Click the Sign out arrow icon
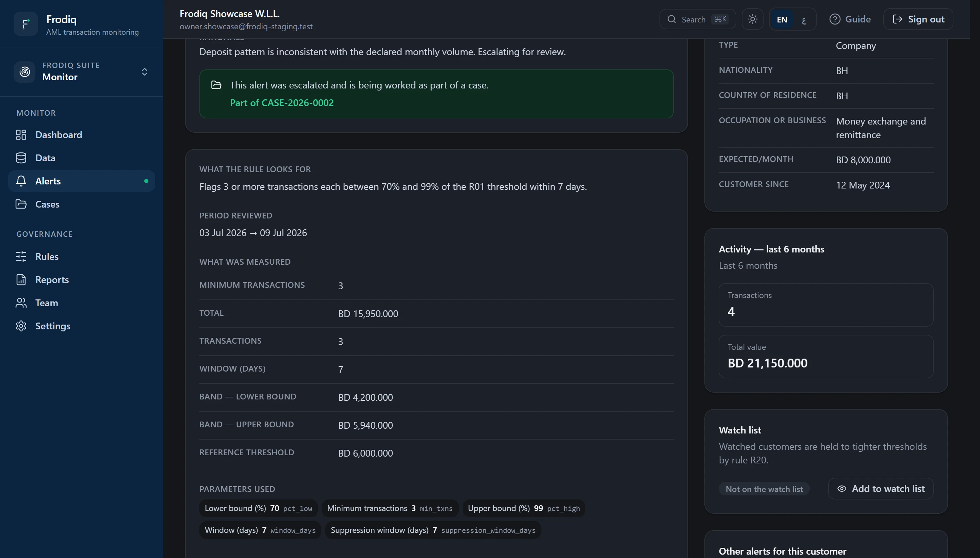980x558 pixels. 897,19
